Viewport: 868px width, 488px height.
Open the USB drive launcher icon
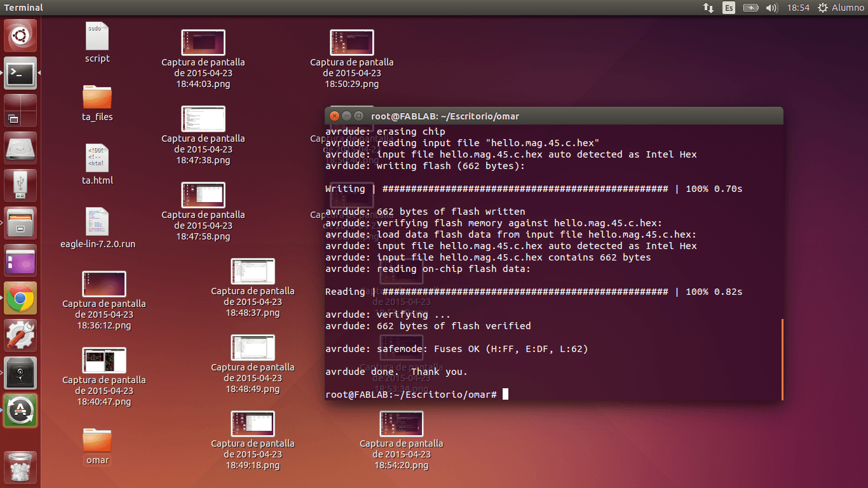[20, 186]
